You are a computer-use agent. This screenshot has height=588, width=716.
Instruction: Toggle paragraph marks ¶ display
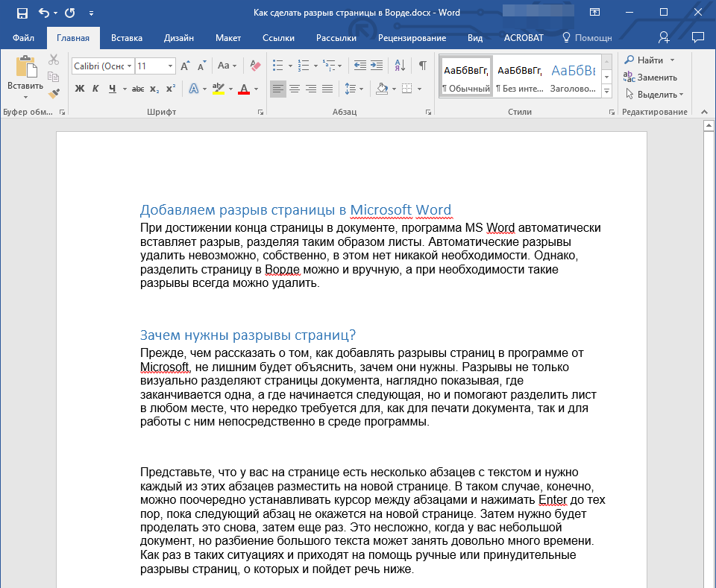pos(422,66)
